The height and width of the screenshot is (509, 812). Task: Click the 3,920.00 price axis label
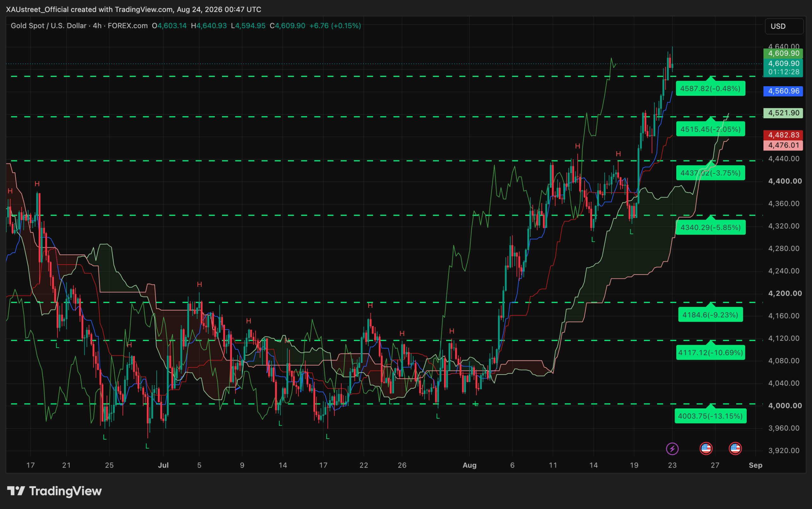pyautogui.click(x=784, y=450)
